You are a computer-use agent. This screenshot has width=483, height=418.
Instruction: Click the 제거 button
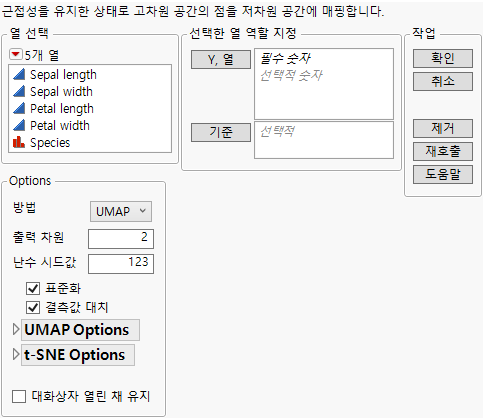click(443, 129)
